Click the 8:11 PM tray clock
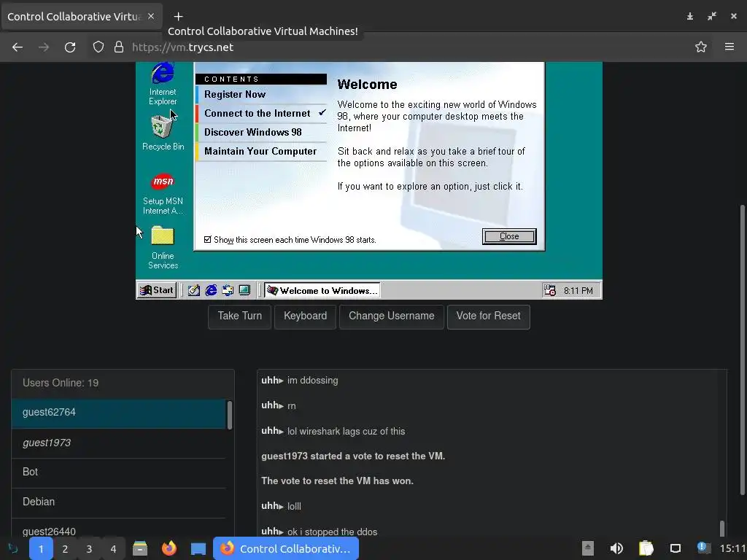 [x=578, y=291]
